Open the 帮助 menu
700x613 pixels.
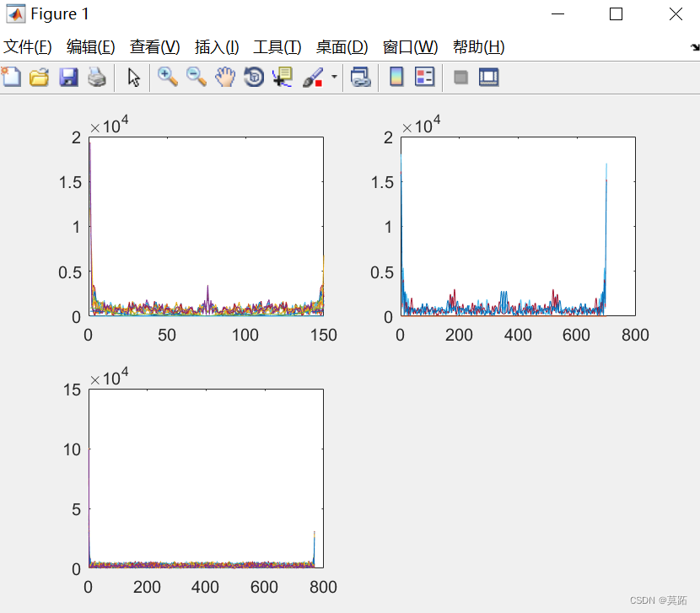tap(478, 47)
